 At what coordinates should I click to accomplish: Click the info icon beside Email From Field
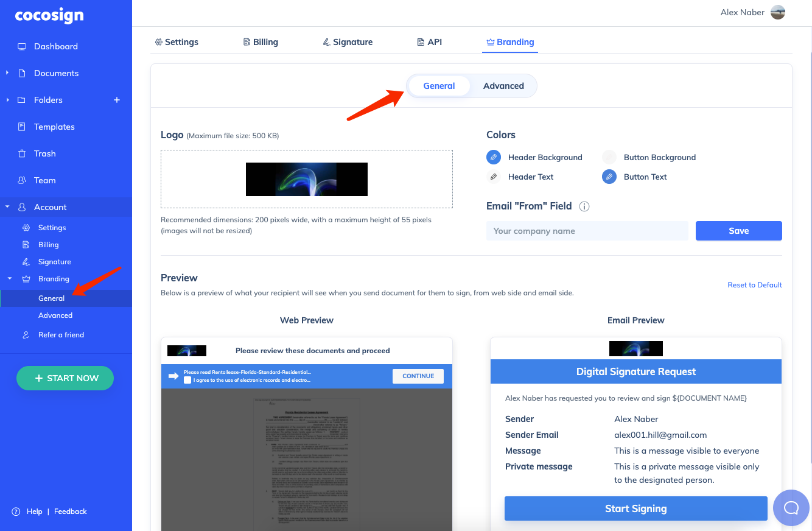tap(584, 206)
